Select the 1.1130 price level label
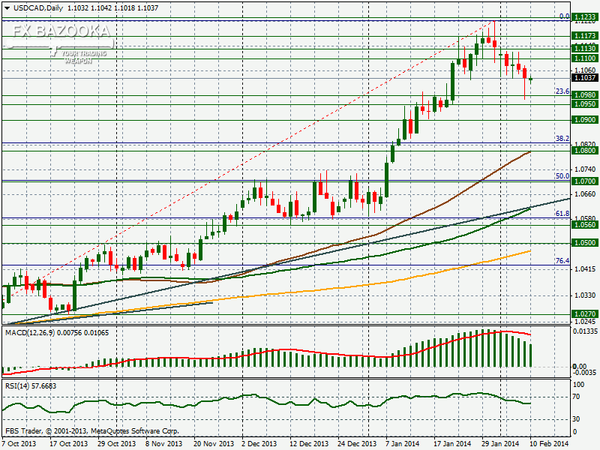600x450 pixels. coord(585,48)
